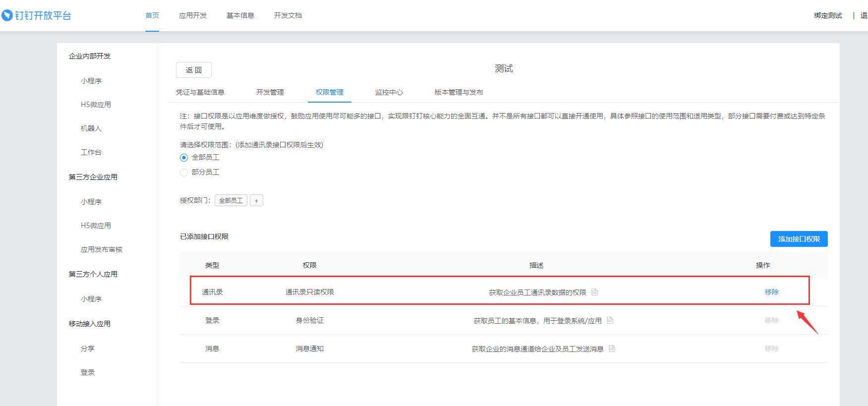Click the 添加接口权限 button
Image resolution: width=868 pixels, height=406 pixels.
[x=799, y=239]
